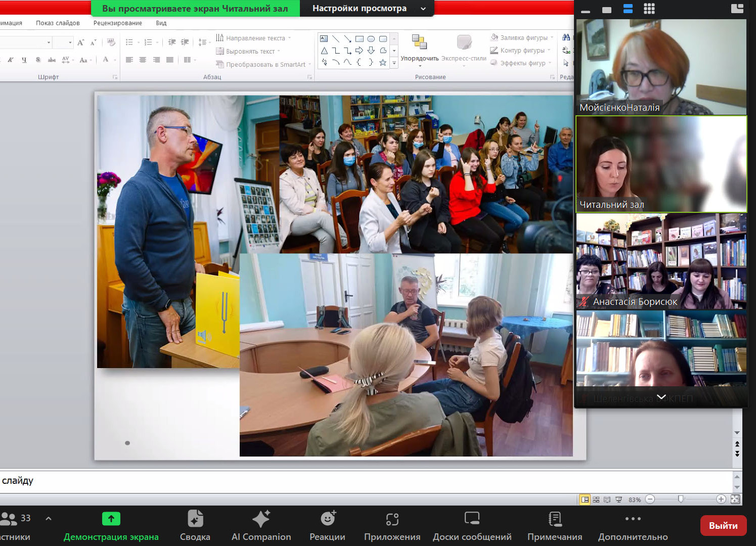The height and width of the screenshot is (546, 756).
Task: Click the zoom in plus button
Action: tap(721, 499)
